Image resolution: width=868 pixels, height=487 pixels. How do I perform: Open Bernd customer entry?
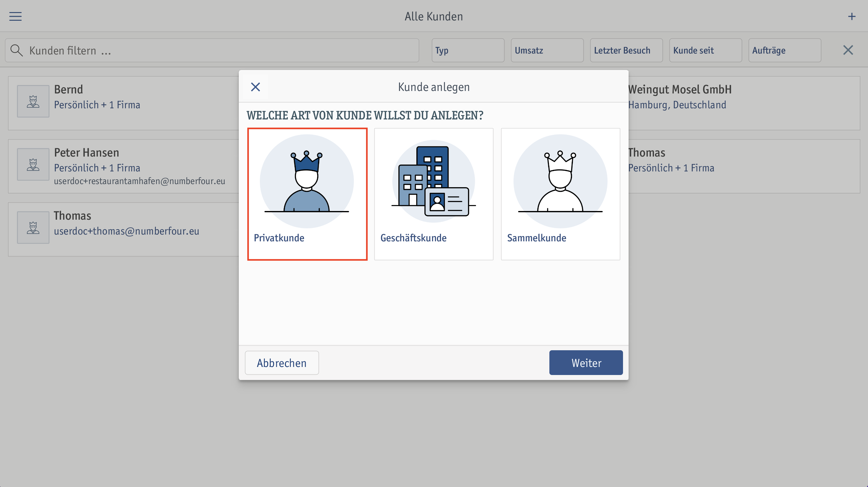(124, 103)
